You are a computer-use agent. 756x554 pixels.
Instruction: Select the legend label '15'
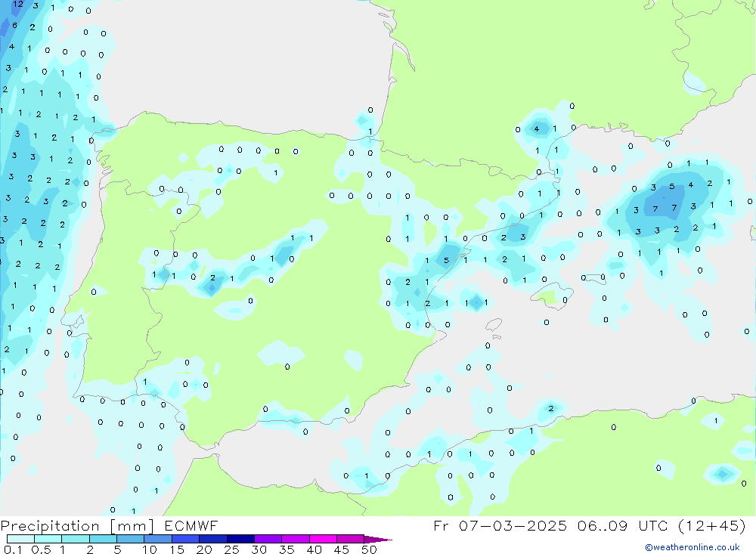[x=177, y=549]
